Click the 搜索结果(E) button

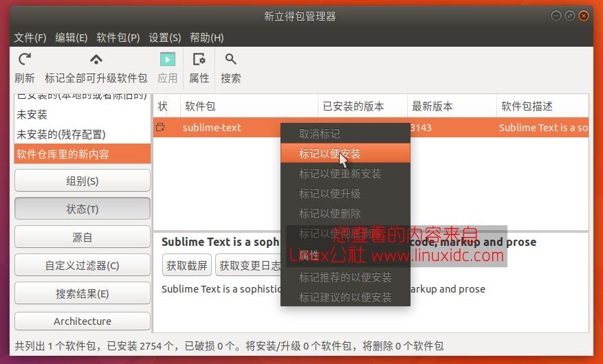83,293
